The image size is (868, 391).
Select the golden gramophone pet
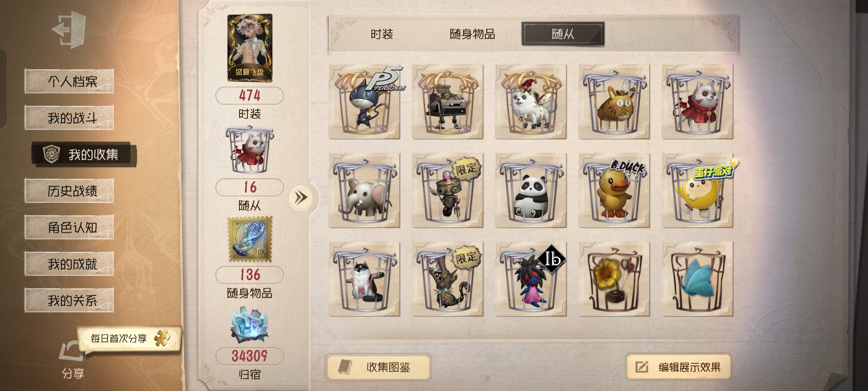tap(614, 279)
